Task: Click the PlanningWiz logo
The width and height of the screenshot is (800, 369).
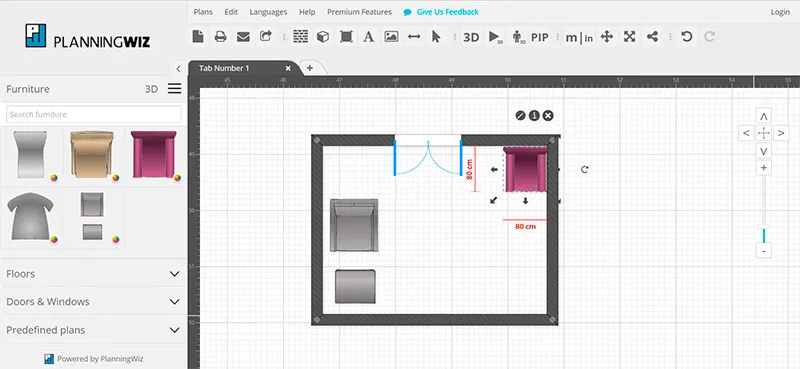Action: coord(88,37)
